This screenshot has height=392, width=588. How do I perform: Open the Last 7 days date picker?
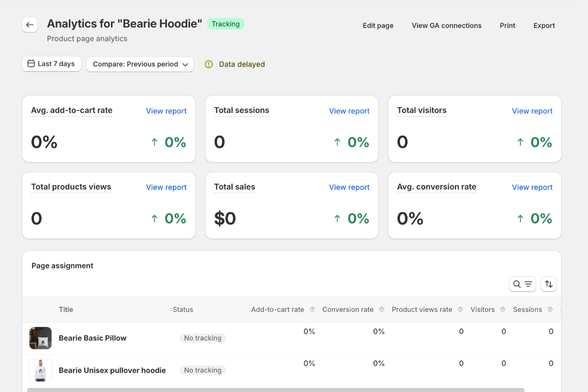(52, 64)
